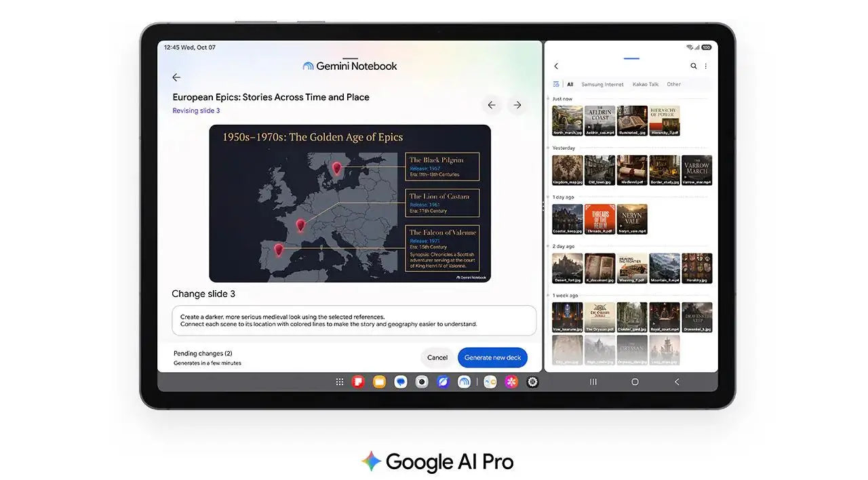Open the split-screen app pair icon in taskbar

490,382
